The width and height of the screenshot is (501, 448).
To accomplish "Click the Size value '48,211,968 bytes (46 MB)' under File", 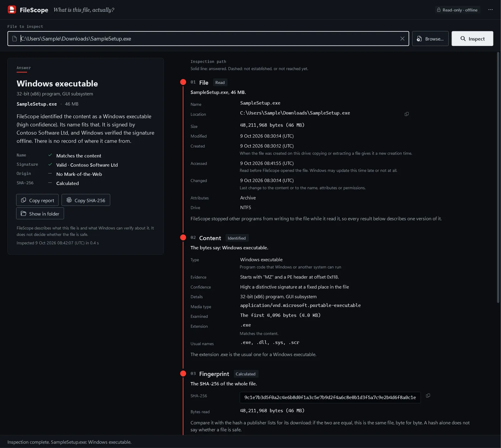I will pyautogui.click(x=272, y=125).
